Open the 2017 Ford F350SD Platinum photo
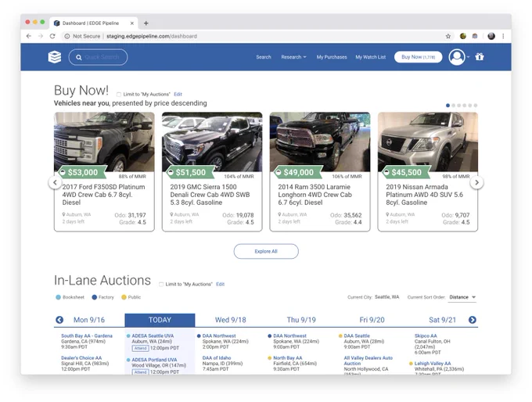 (104, 142)
